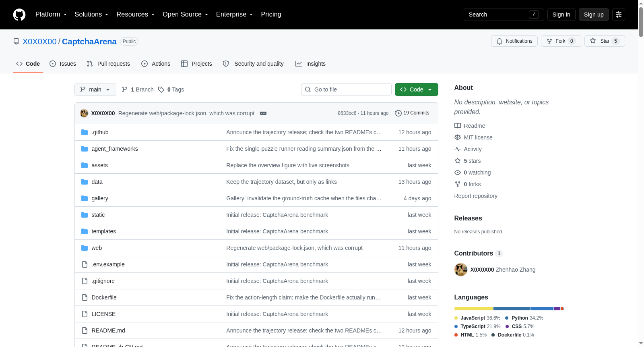Switch to the Issues tab

[x=63, y=64]
